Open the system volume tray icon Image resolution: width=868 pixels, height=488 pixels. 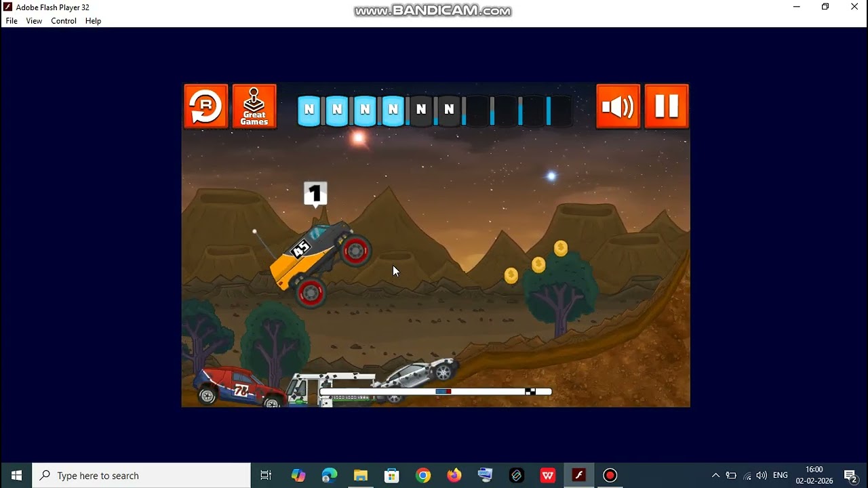[762, 475]
